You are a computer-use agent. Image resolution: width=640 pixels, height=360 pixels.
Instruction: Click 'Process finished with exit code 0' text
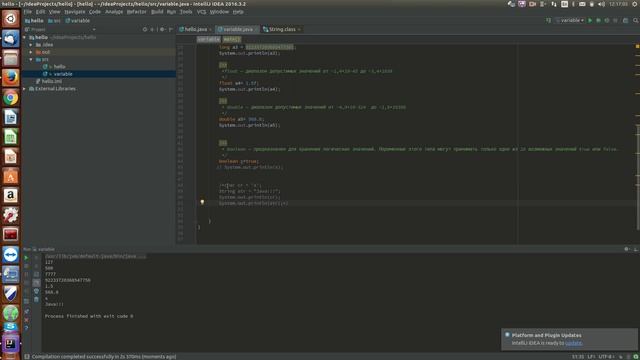pyautogui.click(x=89, y=316)
